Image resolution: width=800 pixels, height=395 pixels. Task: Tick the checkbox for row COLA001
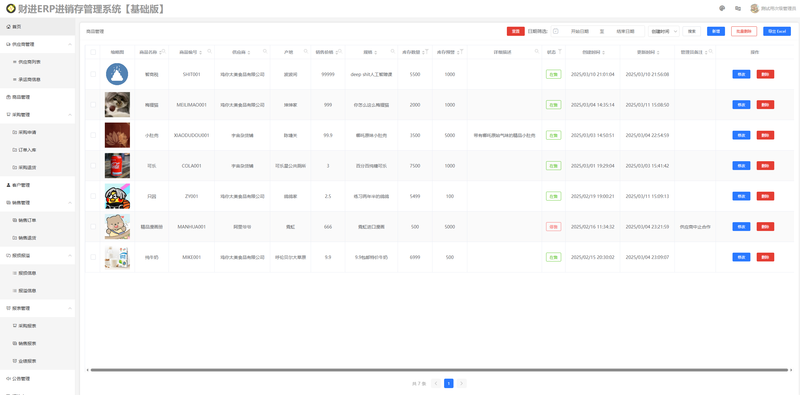pos(93,165)
